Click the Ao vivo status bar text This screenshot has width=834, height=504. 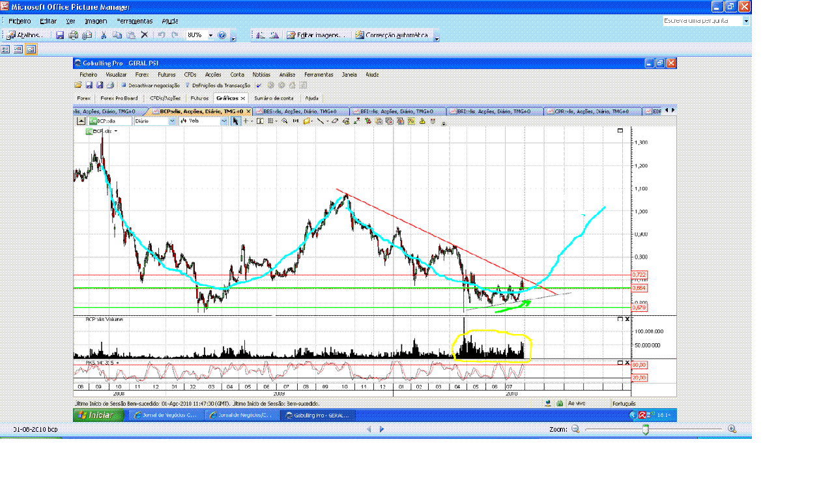576,404
